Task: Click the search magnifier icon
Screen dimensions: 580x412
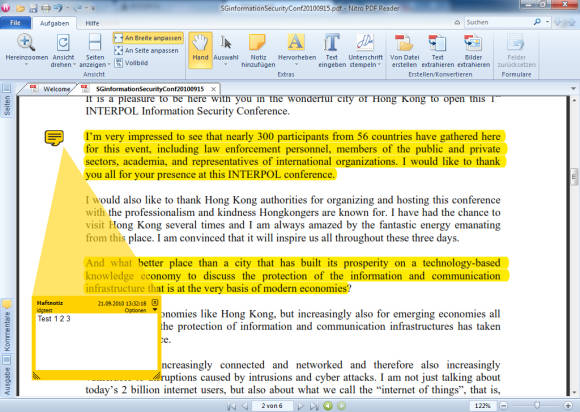Action: click(x=537, y=22)
